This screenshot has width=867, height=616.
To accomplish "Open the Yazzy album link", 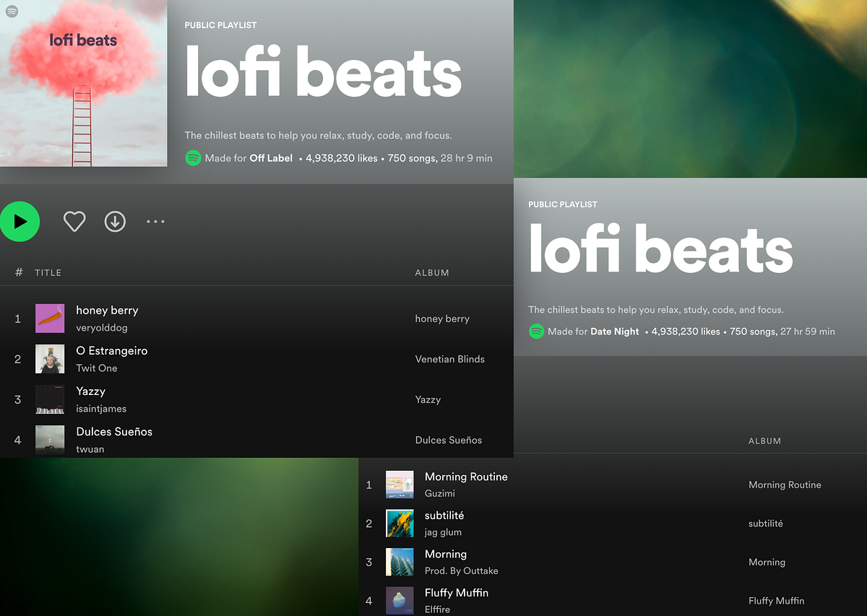I will (x=427, y=399).
